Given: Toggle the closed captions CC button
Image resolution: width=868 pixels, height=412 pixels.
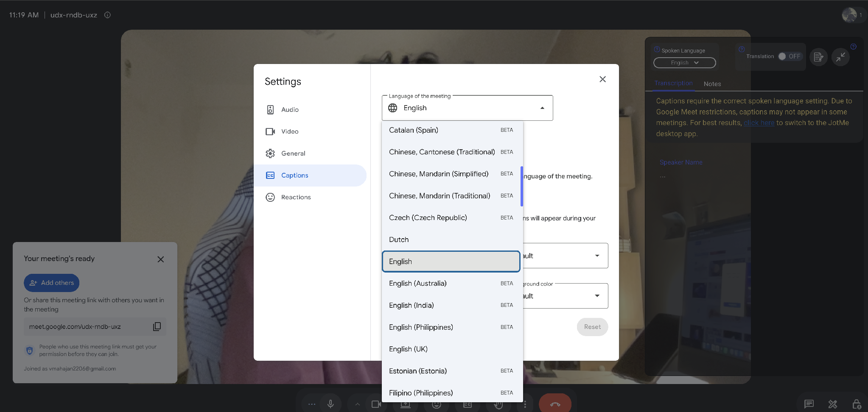Looking at the screenshot, I should tap(468, 404).
